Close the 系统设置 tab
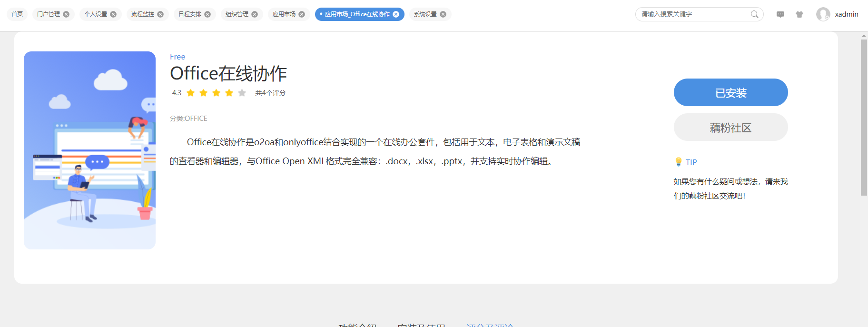868x327 pixels. pyautogui.click(x=443, y=14)
